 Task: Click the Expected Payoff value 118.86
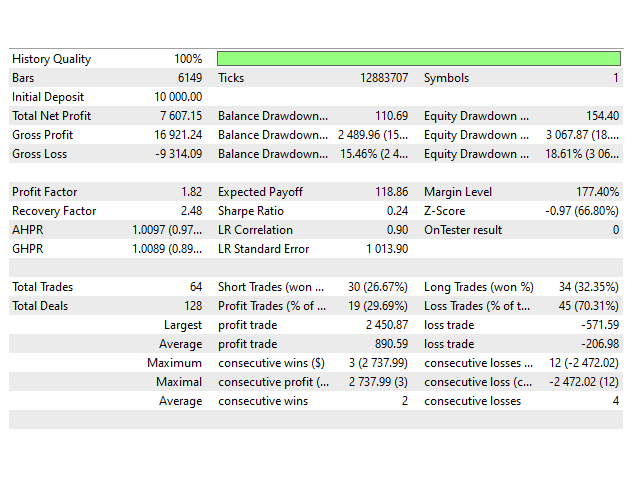coord(388,192)
